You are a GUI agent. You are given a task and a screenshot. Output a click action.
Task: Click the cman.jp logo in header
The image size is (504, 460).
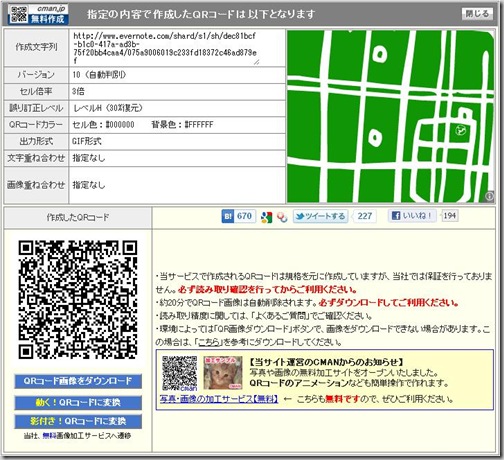(38, 14)
